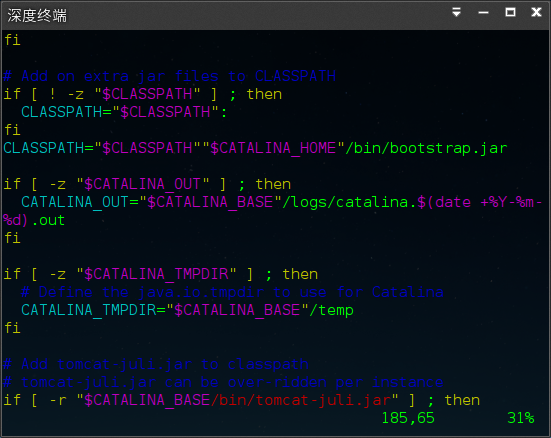The height and width of the screenshot is (438, 551).
Task: Click comment '# Add tomcat-juli.jar to classpath'
Action: (156, 364)
